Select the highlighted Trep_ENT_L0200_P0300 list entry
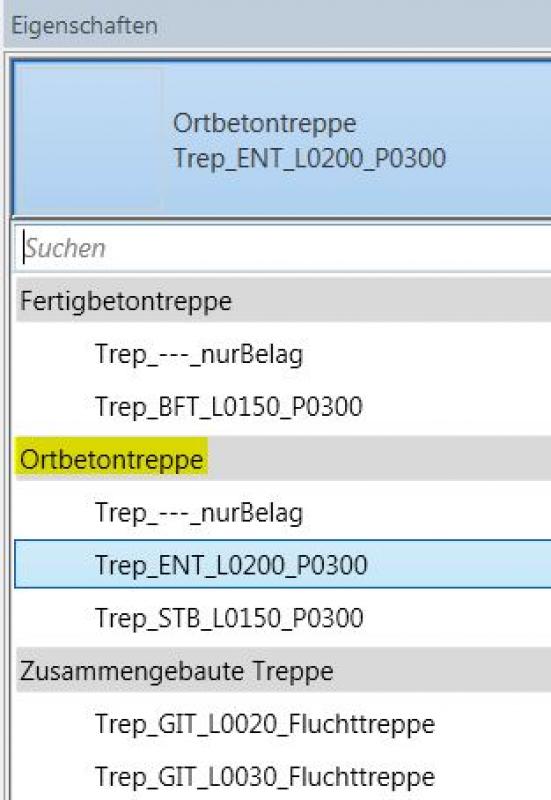551x800 pixels. 283,564
